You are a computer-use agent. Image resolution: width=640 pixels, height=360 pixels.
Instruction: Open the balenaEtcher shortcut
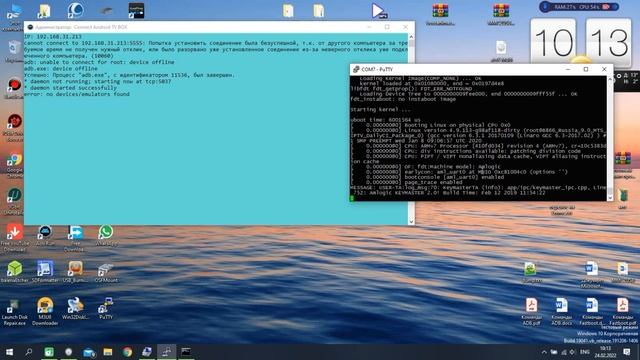15,272
